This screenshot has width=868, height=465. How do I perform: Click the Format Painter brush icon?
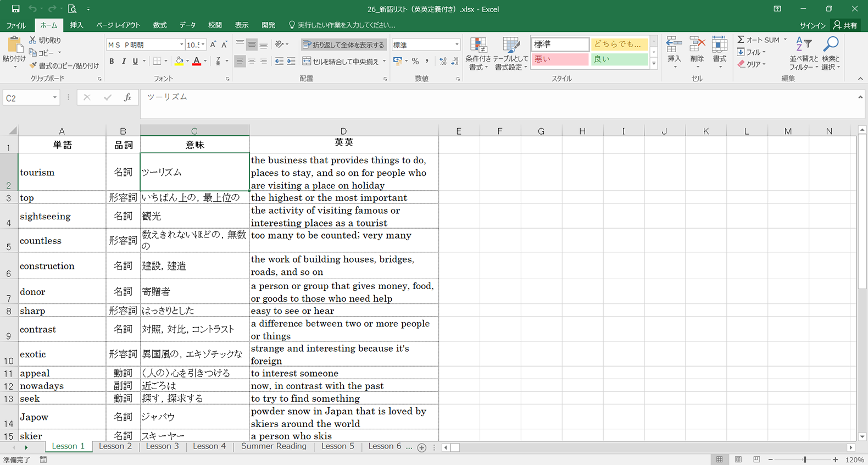(33, 65)
